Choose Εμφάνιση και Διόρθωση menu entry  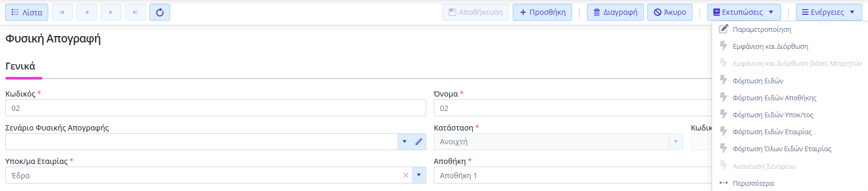pos(770,47)
